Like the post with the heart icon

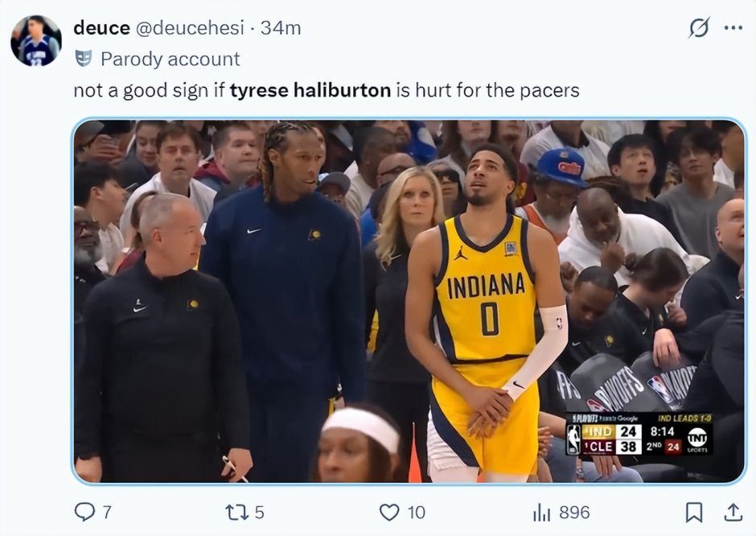[x=389, y=512]
